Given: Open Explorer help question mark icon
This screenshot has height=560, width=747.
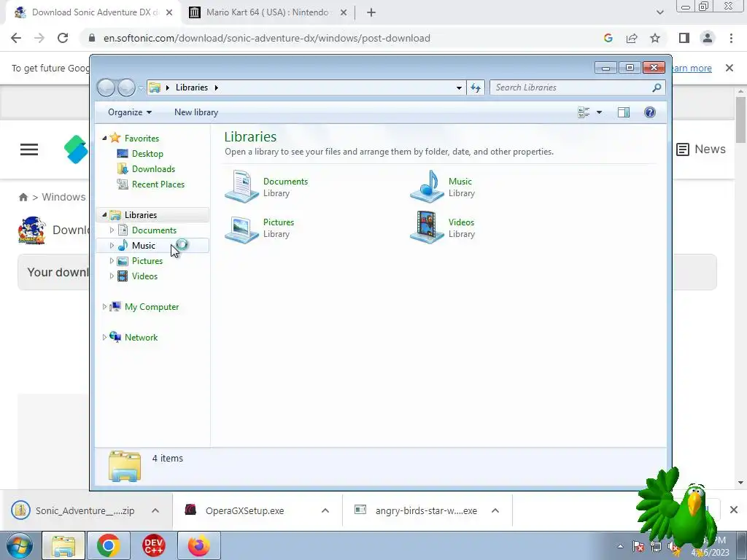Looking at the screenshot, I should 650,112.
